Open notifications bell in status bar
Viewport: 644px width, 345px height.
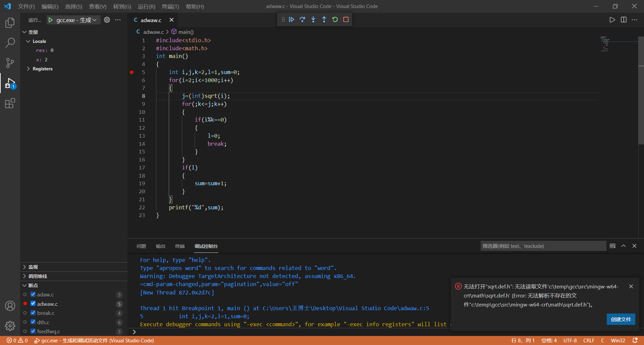coord(635,340)
